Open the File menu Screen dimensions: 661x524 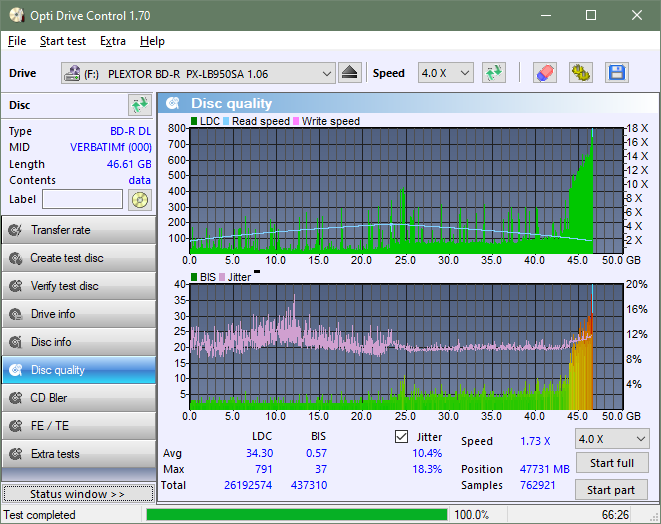click(17, 41)
